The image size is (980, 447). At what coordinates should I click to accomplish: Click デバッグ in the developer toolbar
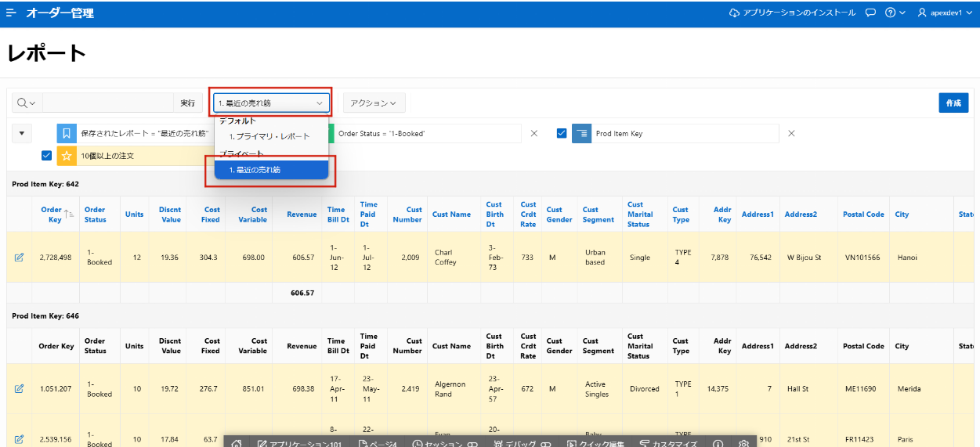521,444
